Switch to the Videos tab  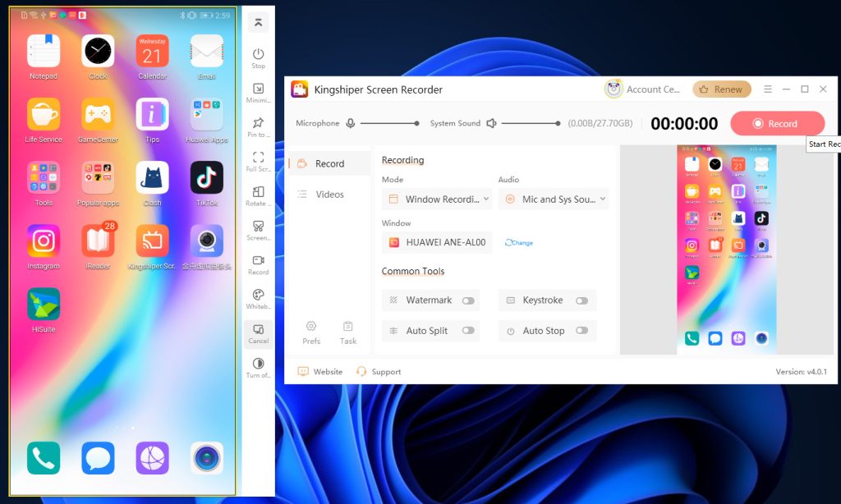coord(329,195)
